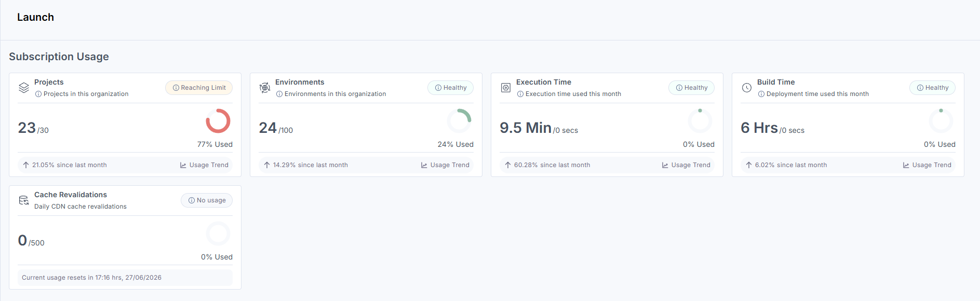Click the '6 Hrs' build time value
This screenshot has height=301, width=980.
click(759, 128)
